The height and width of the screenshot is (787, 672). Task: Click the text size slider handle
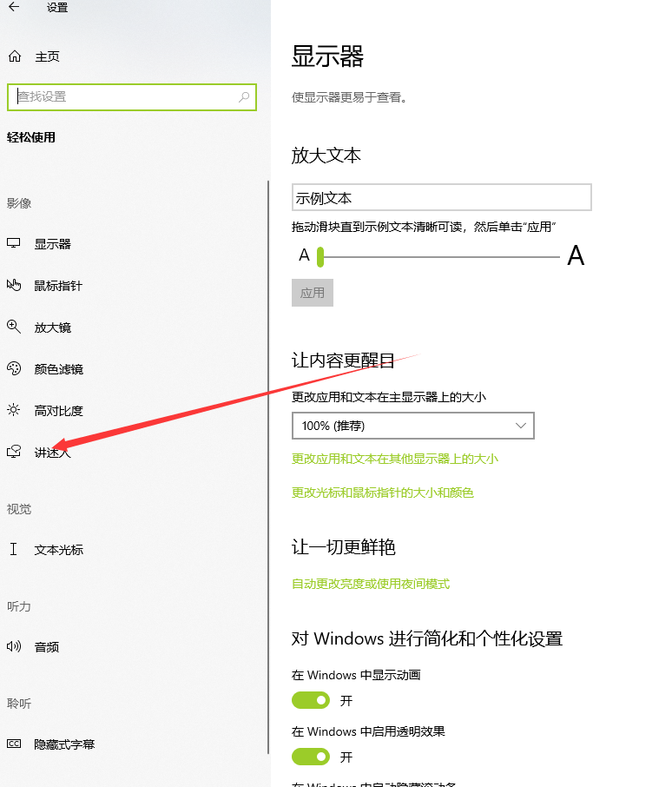[x=320, y=256]
